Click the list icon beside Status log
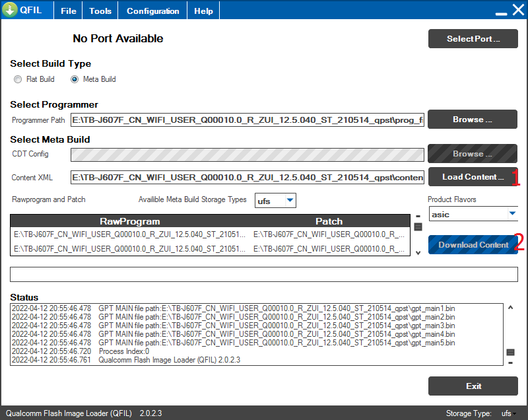Viewport: 528px width, 420px height. point(510,352)
